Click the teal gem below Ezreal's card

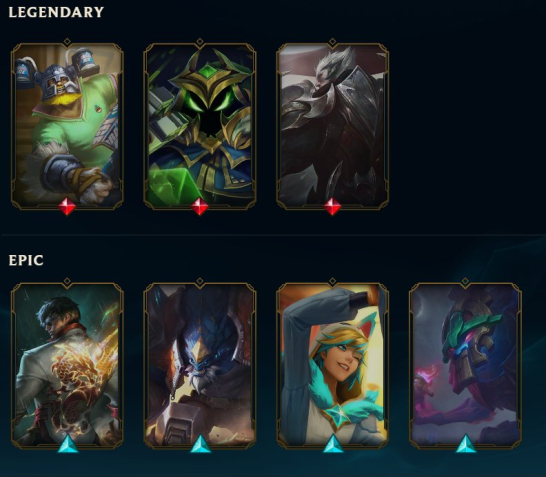coord(333,444)
